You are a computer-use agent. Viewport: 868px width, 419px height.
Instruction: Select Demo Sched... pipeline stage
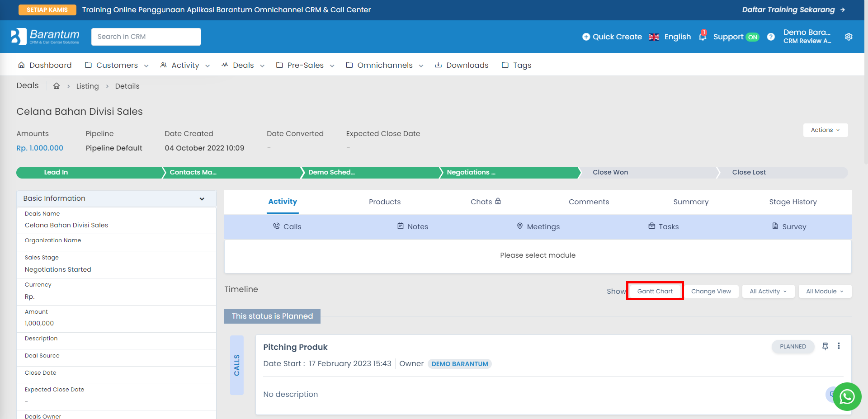point(371,173)
